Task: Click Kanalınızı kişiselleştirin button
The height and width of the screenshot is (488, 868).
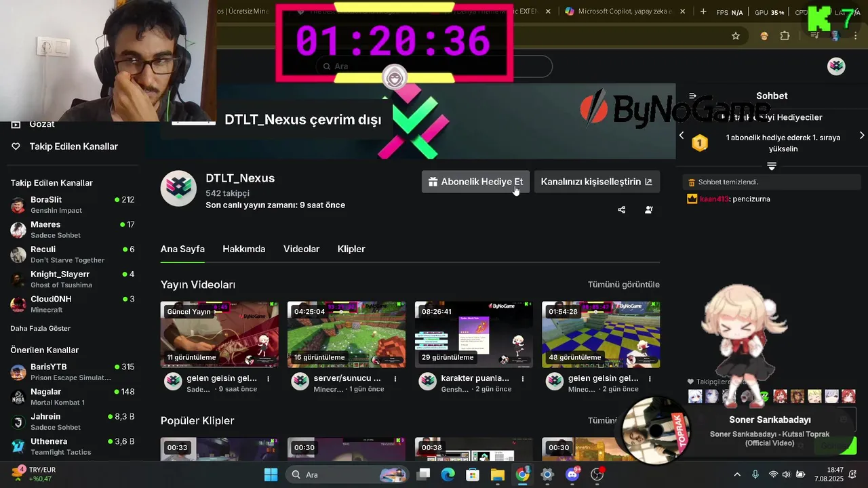Action: point(597,182)
